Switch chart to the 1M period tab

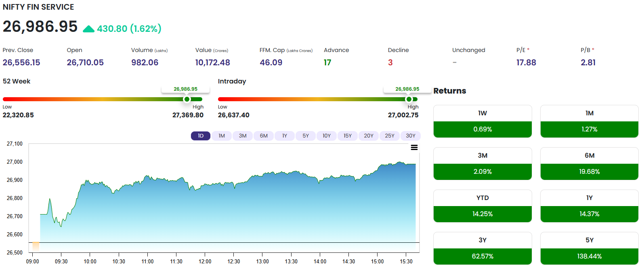coord(222,136)
